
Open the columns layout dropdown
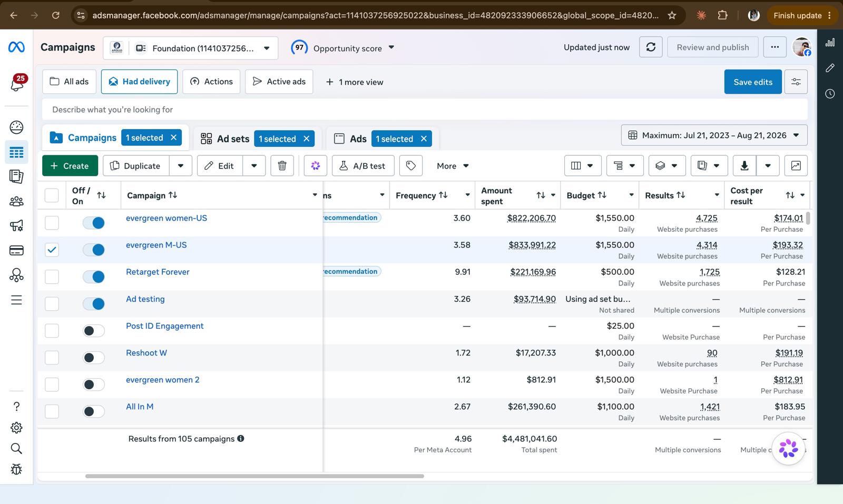582,166
